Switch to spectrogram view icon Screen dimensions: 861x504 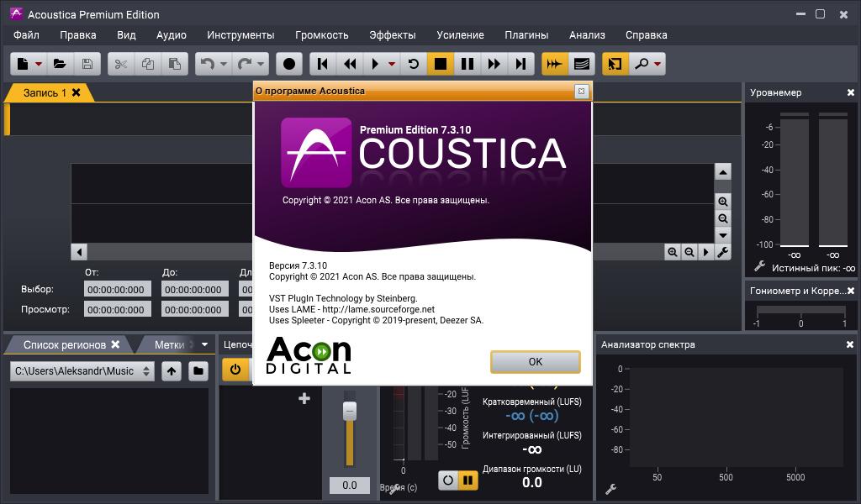tap(581, 64)
